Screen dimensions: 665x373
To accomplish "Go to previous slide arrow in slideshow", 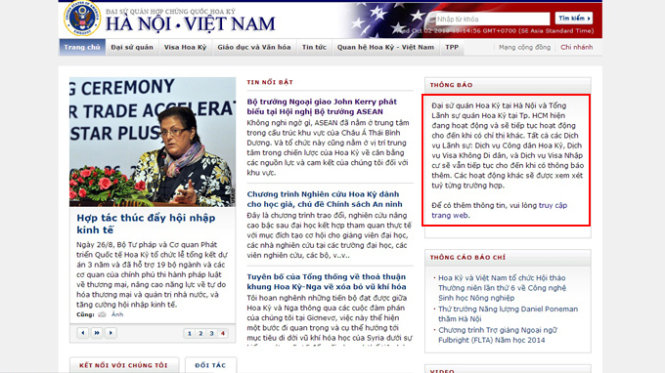I will point(83,333).
